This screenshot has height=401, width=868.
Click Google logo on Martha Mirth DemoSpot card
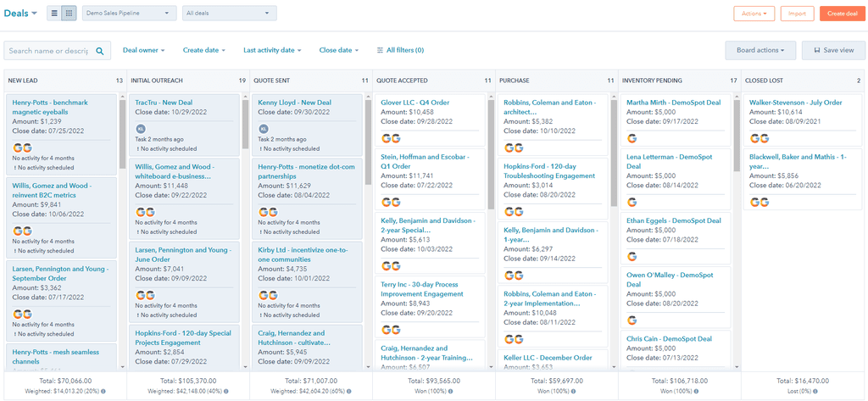[632, 138]
